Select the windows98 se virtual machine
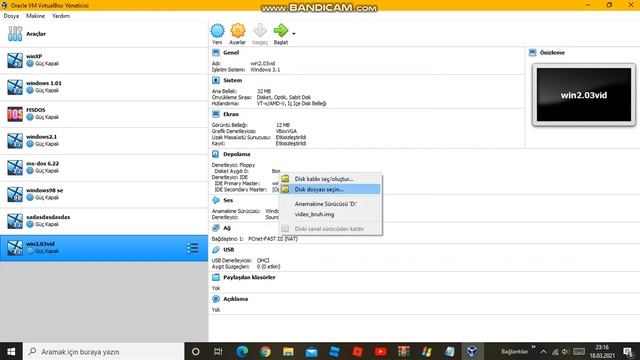The height and width of the screenshot is (360, 640). tap(104, 194)
